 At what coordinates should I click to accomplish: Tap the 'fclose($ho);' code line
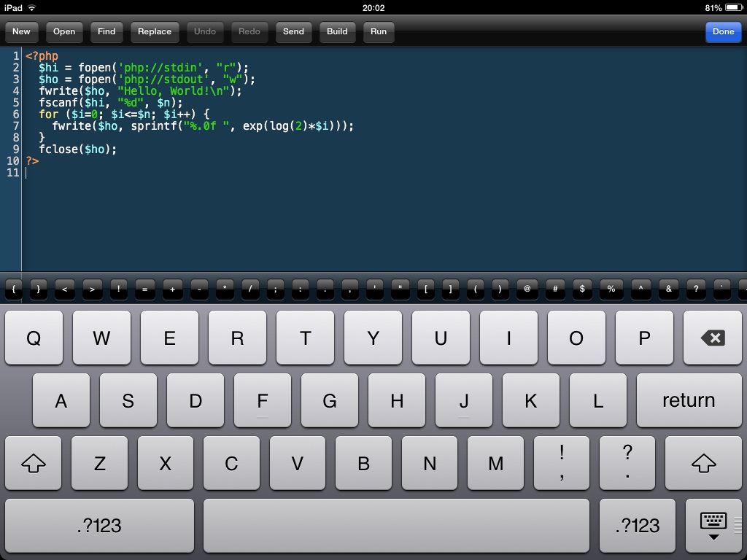(x=77, y=149)
